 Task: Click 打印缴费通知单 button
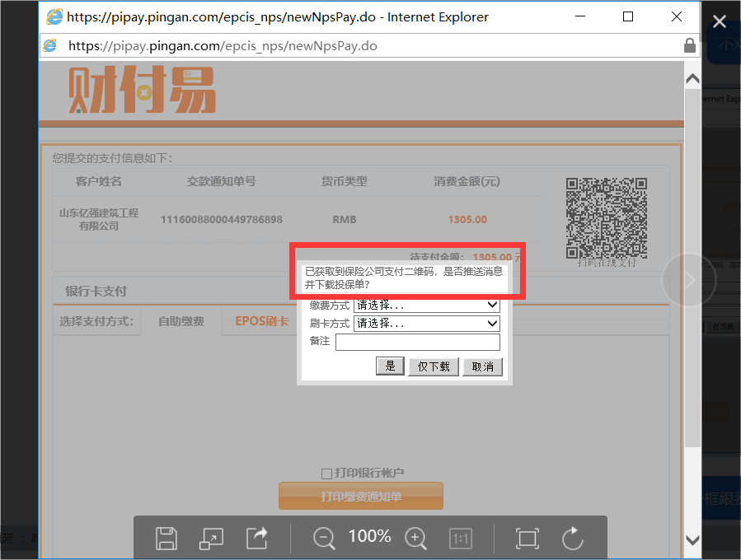tap(361, 496)
